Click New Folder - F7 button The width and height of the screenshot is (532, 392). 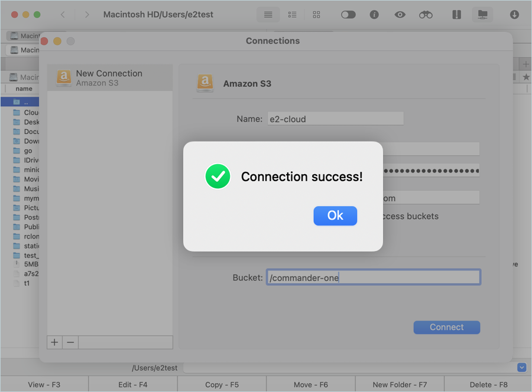pyautogui.click(x=400, y=384)
